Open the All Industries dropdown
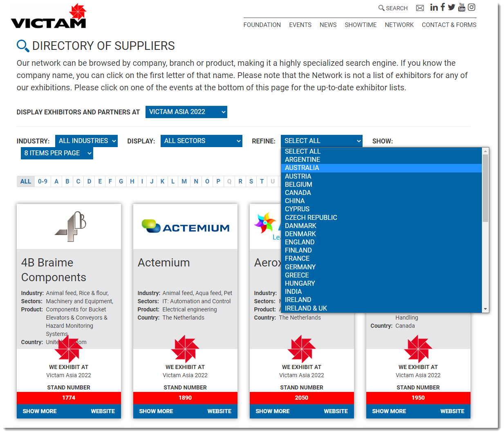 pyautogui.click(x=86, y=141)
